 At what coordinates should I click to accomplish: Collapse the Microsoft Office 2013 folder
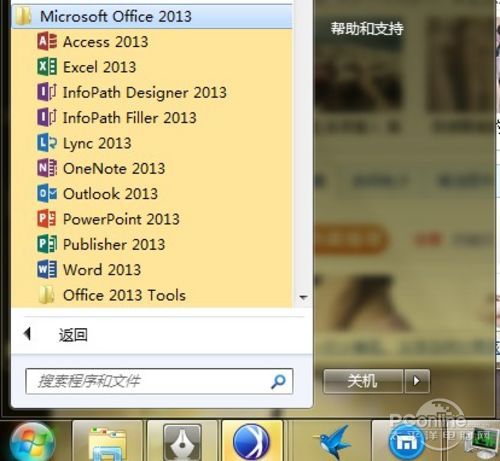point(152,16)
